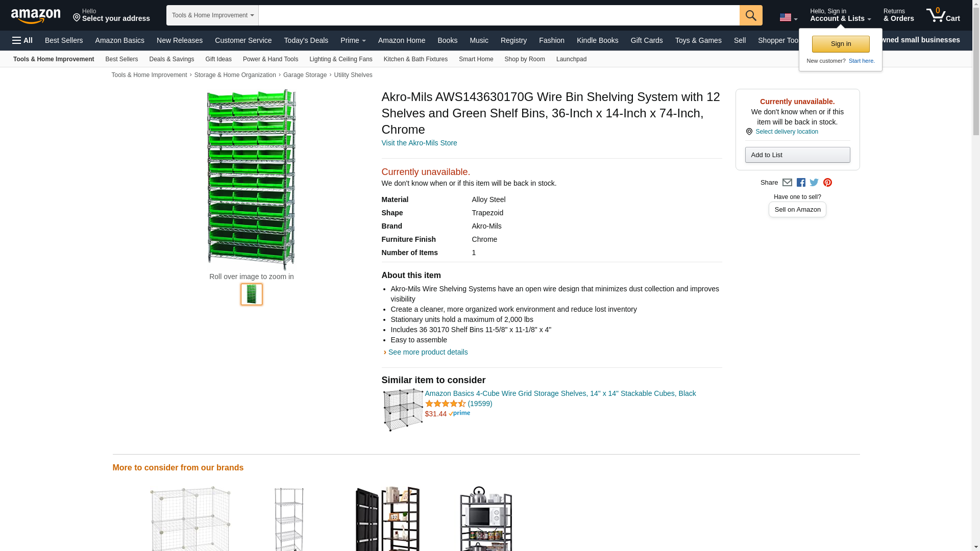Viewport: 980px width, 551px height.
Task: Expand See more product details
Action: pos(427,352)
